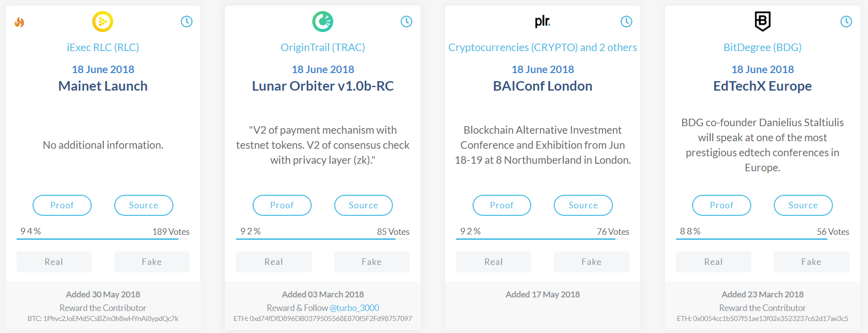Image resolution: width=868 pixels, height=333 pixels.
Task: Open Cryptocurrencies (CRYPTO) and 2 others link
Action: coord(542,48)
